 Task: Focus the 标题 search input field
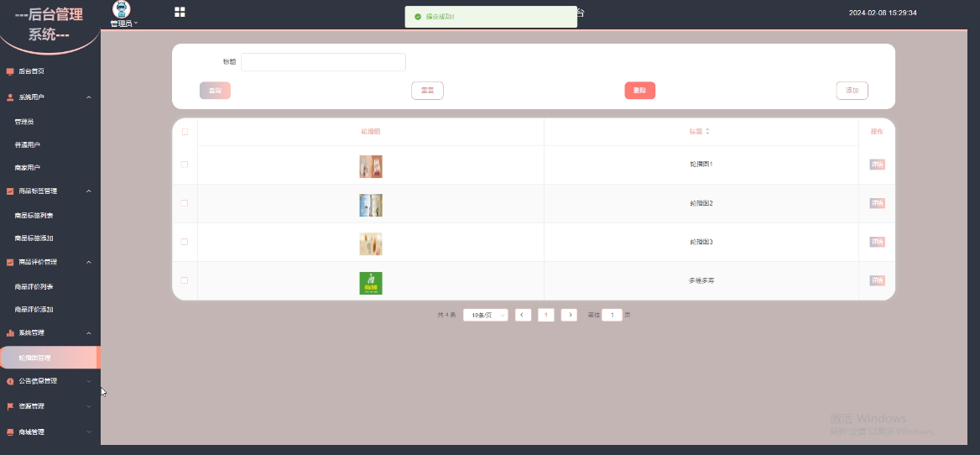pyautogui.click(x=323, y=62)
